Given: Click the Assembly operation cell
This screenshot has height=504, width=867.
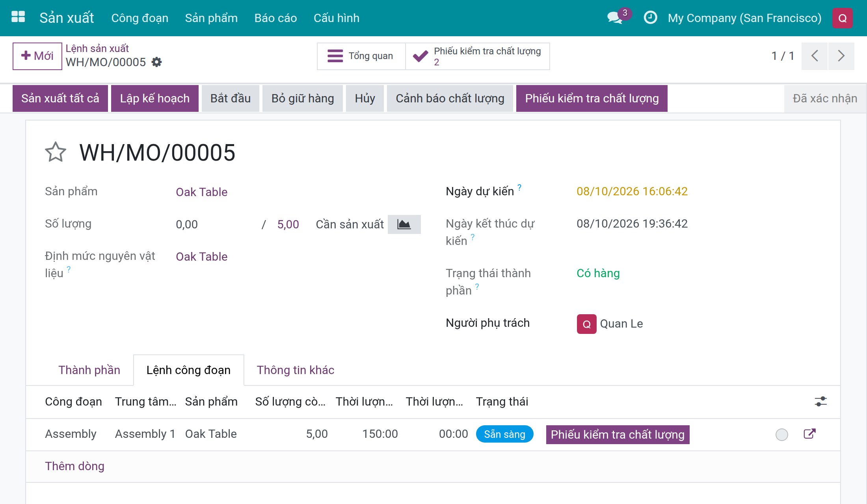Looking at the screenshot, I should 71,434.
